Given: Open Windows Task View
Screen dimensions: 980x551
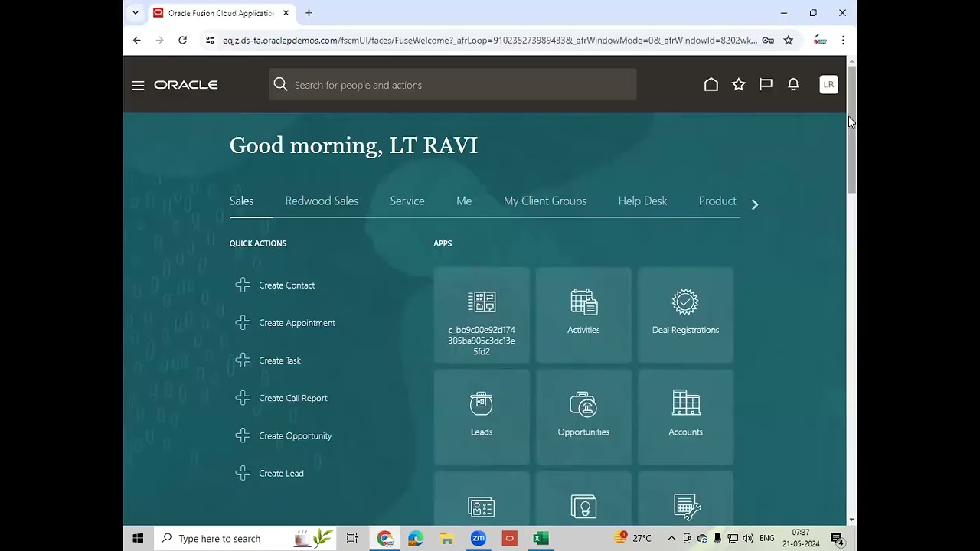Looking at the screenshot, I should pyautogui.click(x=352, y=539).
